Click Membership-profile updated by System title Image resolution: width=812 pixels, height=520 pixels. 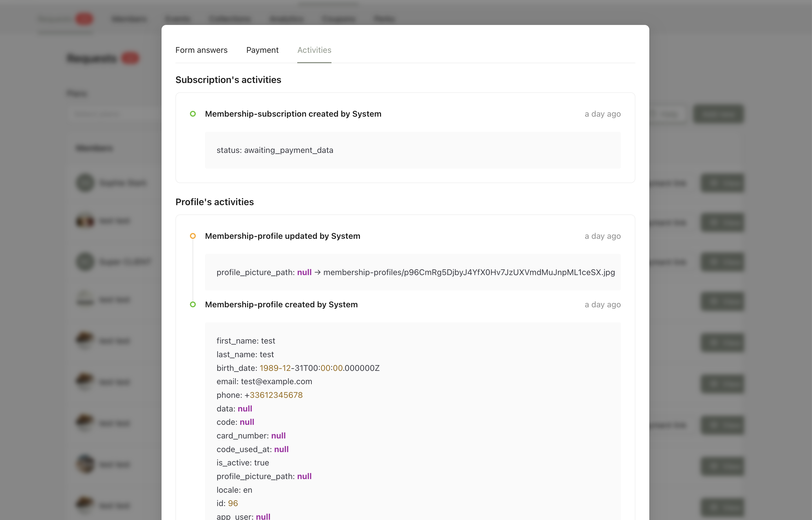pos(282,236)
